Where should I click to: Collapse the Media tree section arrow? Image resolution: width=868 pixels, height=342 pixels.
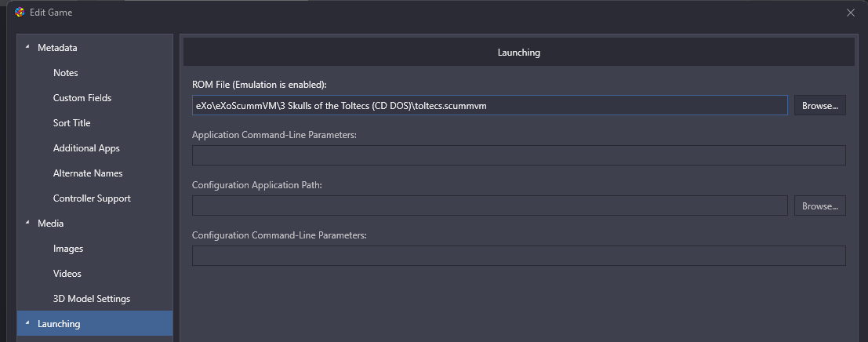click(x=27, y=223)
